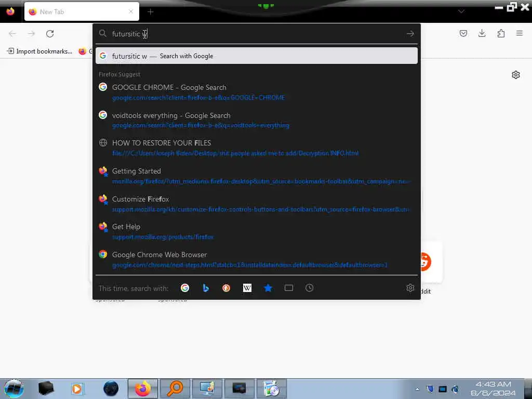Open a new tab with plus button
This screenshot has height=399, width=532.
coord(151,12)
